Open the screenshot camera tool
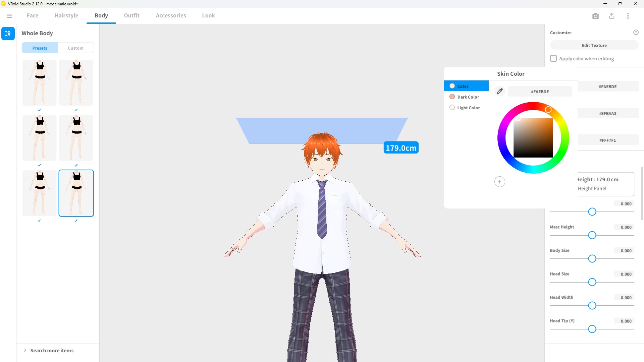Image resolution: width=644 pixels, height=362 pixels. tap(596, 16)
